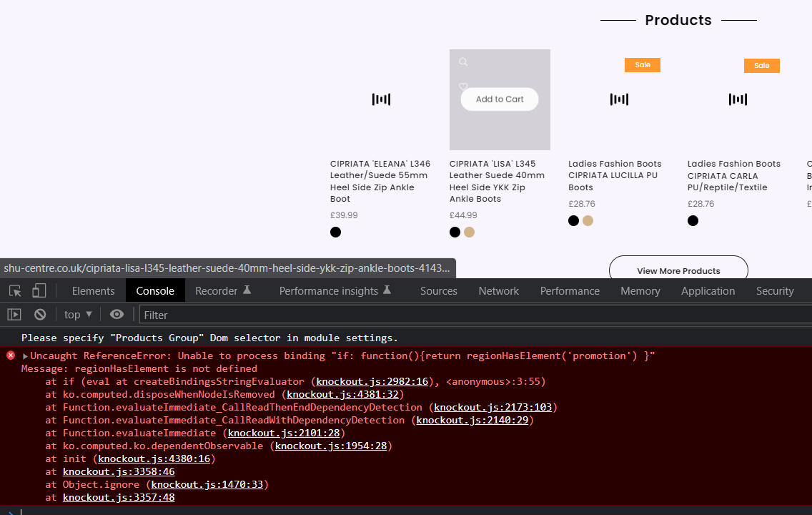Select the Recorder tab
Screen dimensions: 812x515
(x=223, y=290)
